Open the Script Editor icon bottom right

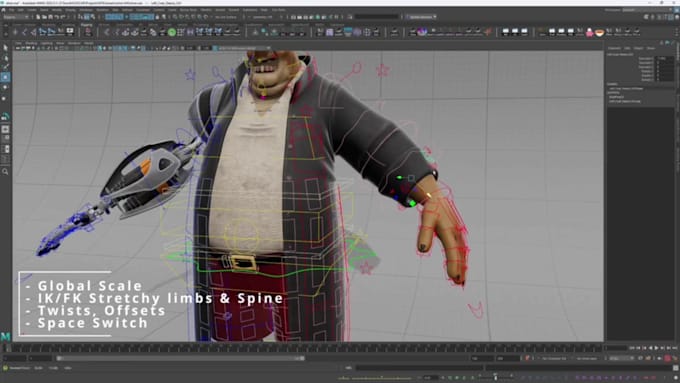pyautogui.click(x=675, y=368)
